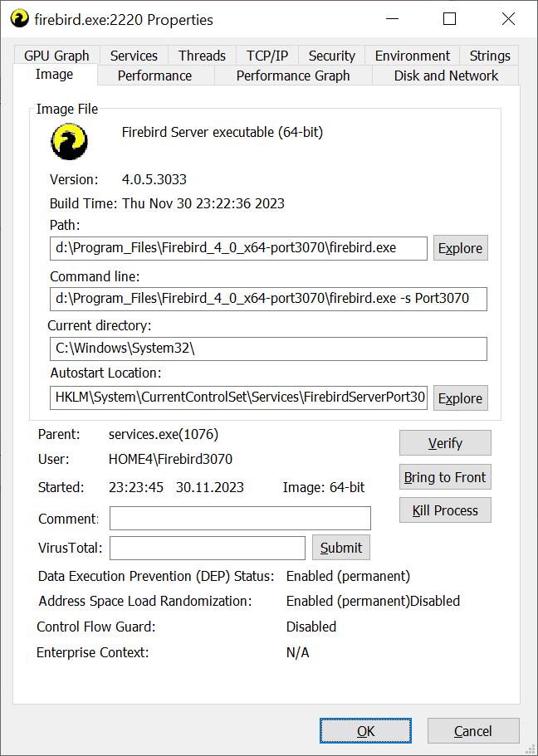Click Explore next to Autostart Location
This screenshot has height=756, width=538.
(460, 398)
